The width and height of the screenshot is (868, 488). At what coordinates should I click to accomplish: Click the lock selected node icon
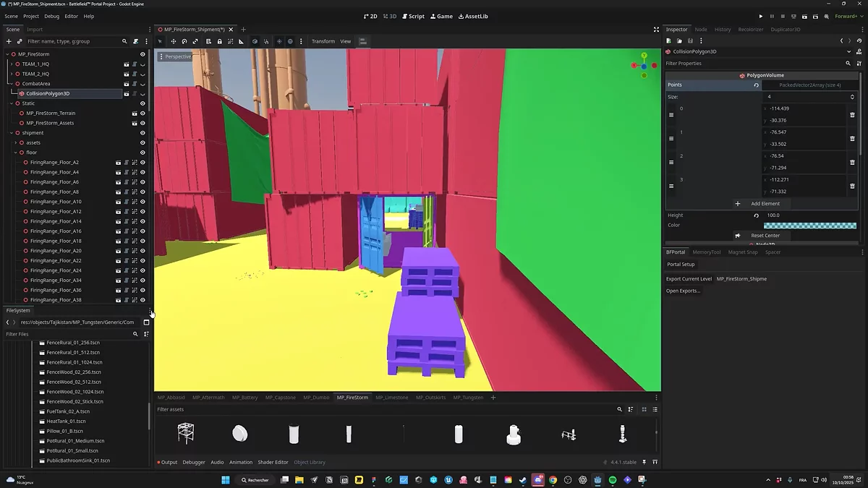[x=220, y=41]
